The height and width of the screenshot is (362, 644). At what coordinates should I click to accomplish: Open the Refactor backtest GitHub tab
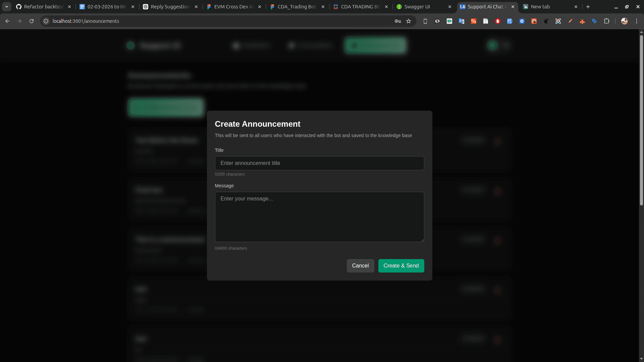tap(42, 7)
